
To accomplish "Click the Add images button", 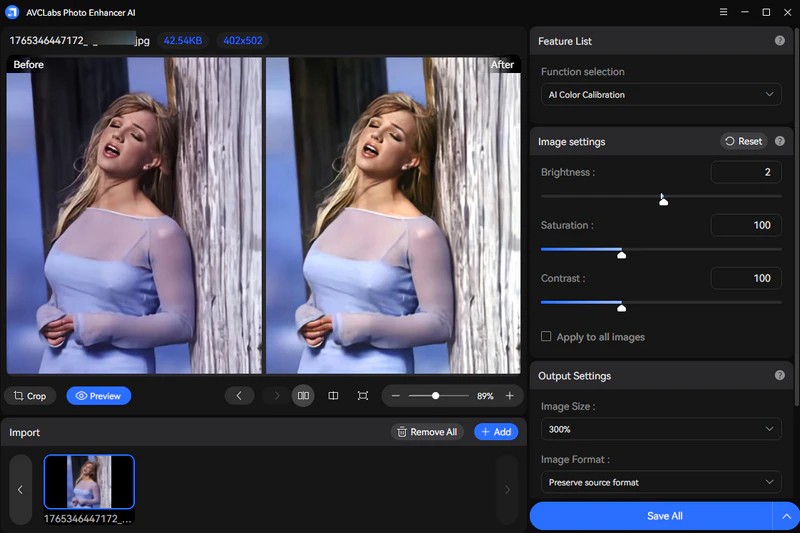I will coord(496,432).
